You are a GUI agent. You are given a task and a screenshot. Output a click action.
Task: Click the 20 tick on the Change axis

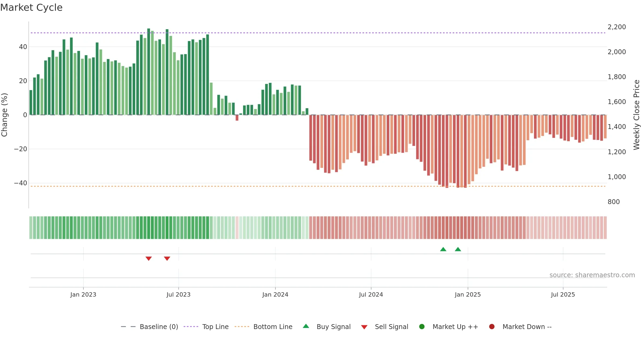23,81
